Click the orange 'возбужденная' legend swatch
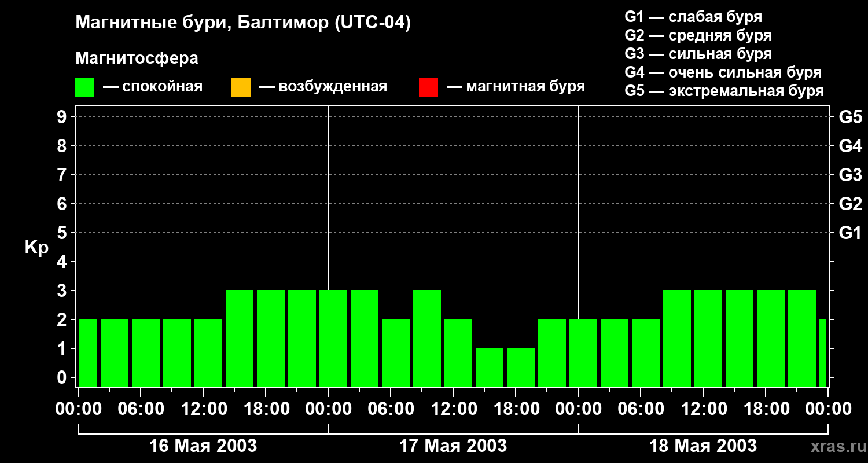Viewport: 868px width, 463px height. point(241,87)
